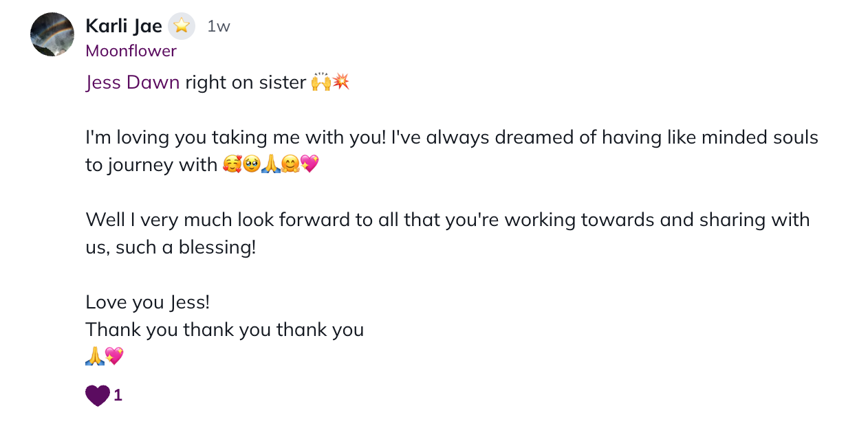Click the pleading face emoji
Viewport: 868px width, 426px height.
pyautogui.click(x=252, y=165)
